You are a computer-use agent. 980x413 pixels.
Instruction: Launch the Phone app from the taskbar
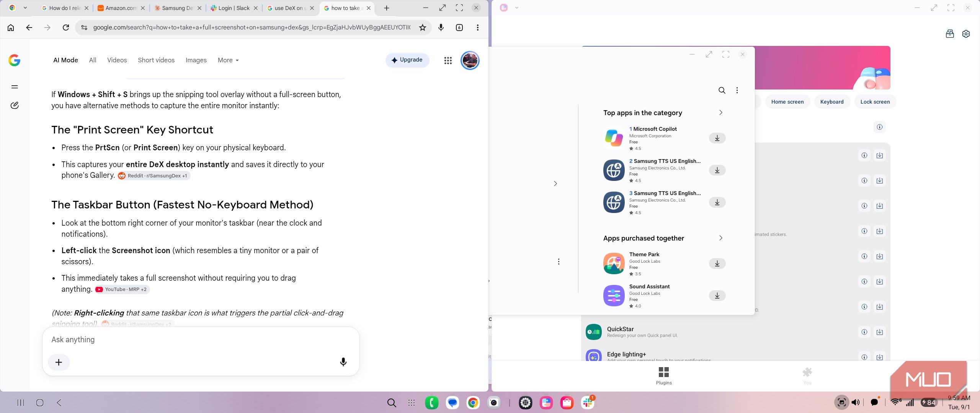pyautogui.click(x=432, y=403)
